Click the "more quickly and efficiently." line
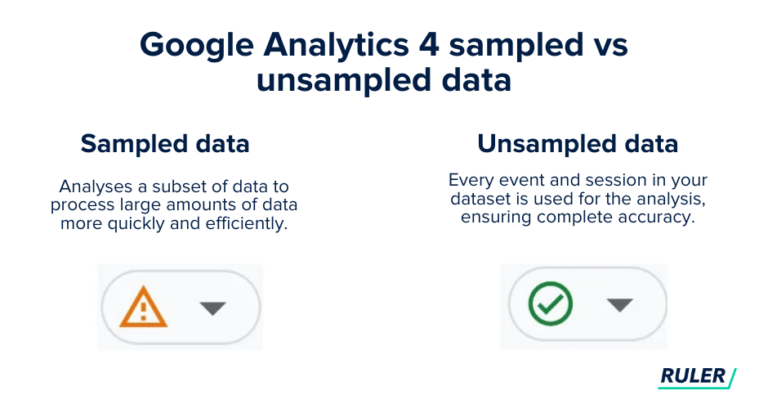This screenshot has width=768, height=409. pos(174,223)
